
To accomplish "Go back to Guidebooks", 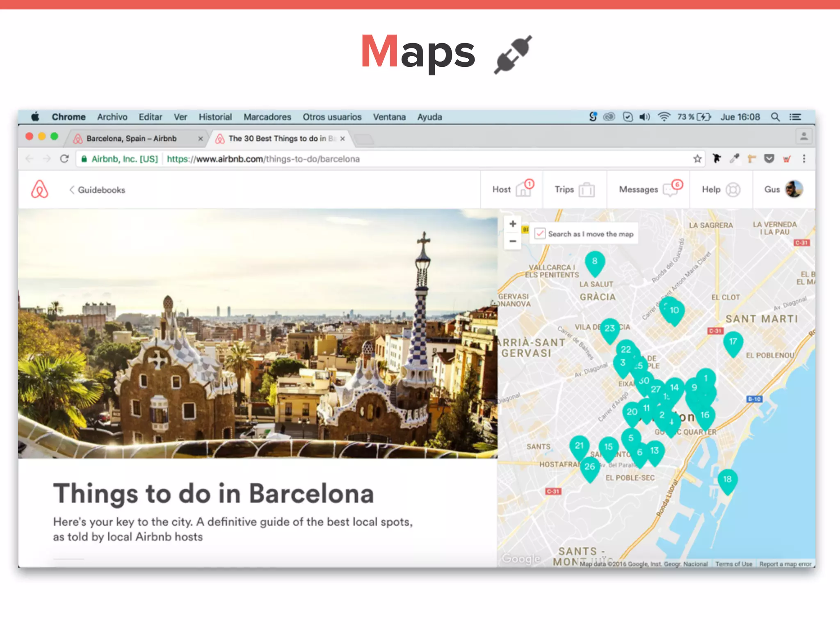I will point(97,190).
